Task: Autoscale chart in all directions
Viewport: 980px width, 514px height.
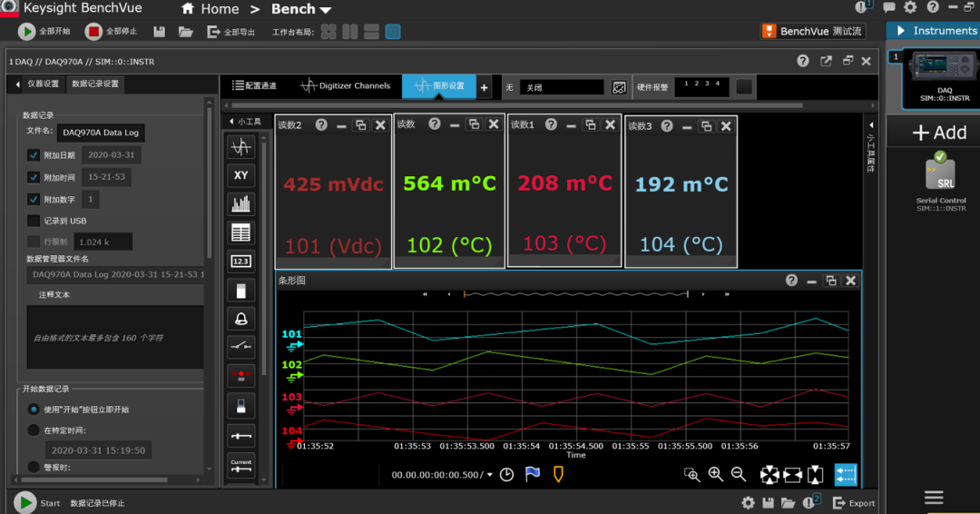Action: 769,475
